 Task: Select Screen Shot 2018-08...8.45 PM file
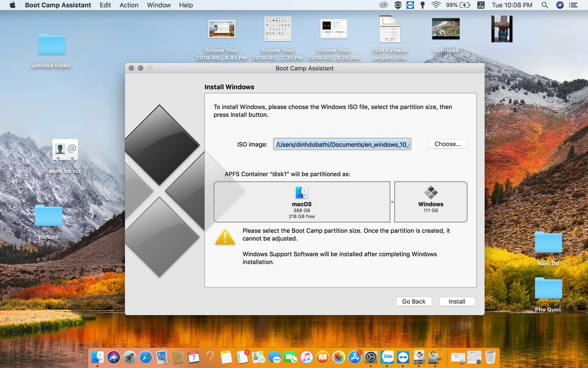[x=221, y=39]
